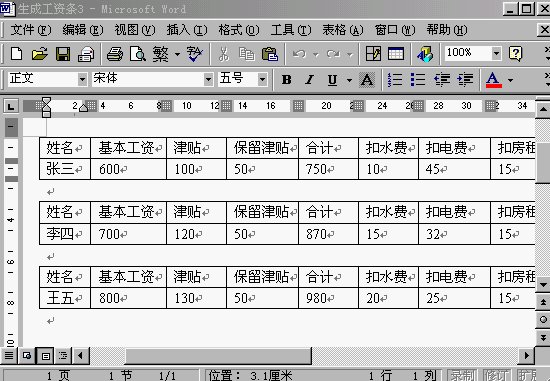Open an existing file with folder icon

[39, 54]
